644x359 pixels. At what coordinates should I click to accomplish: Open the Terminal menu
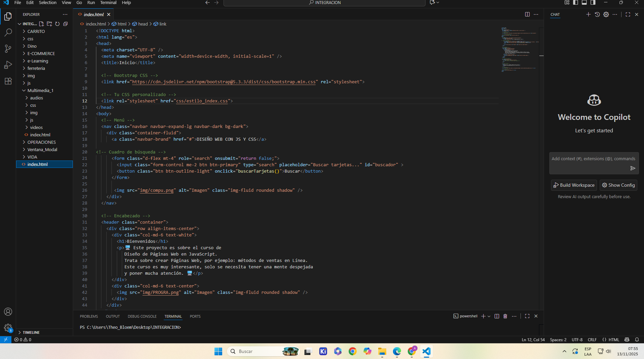point(108,3)
